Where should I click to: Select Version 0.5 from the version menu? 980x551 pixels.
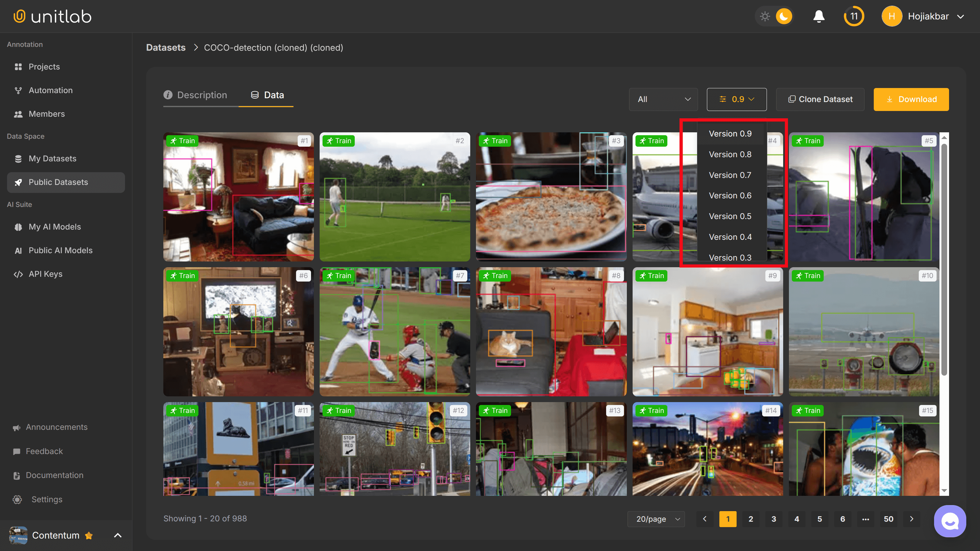point(730,216)
